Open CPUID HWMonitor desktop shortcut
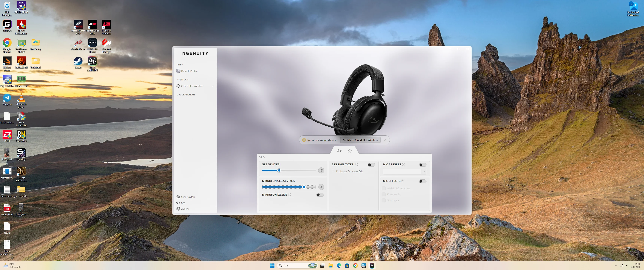 click(21, 27)
